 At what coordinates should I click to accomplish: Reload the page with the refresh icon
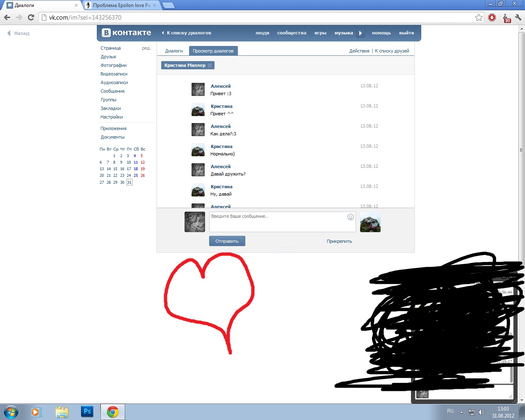click(x=31, y=18)
